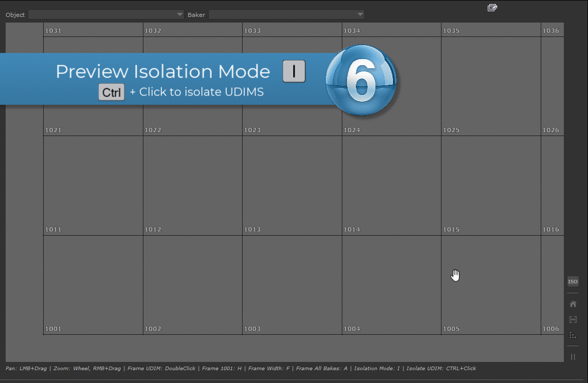Select UDIM tile 1012
This screenshot has width=588, height=383.
click(x=193, y=185)
